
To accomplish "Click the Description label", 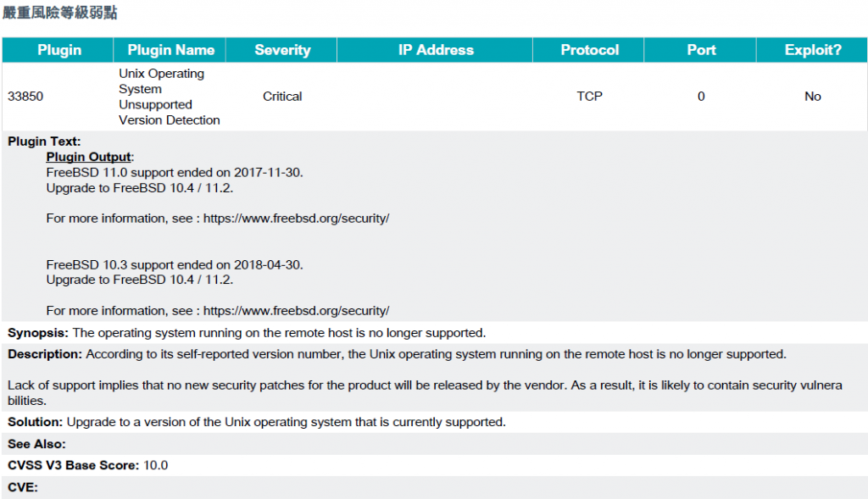I will (45, 354).
